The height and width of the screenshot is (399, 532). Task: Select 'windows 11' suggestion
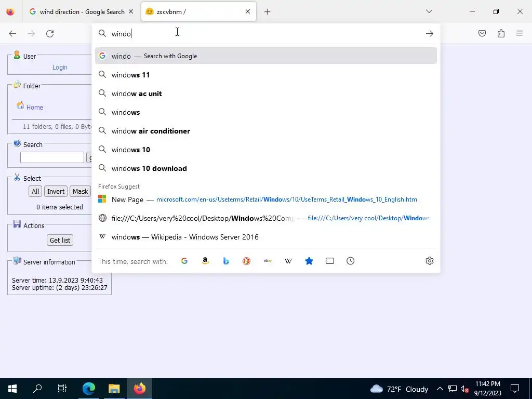point(266,75)
